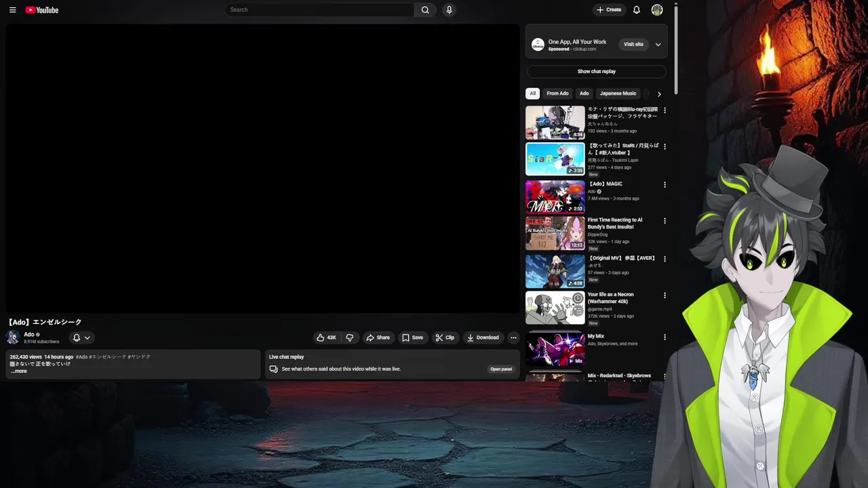The width and height of the screenshot is (868, 488).
Task: Open options menu for Al Bundy video
Action: pos(665,221)
